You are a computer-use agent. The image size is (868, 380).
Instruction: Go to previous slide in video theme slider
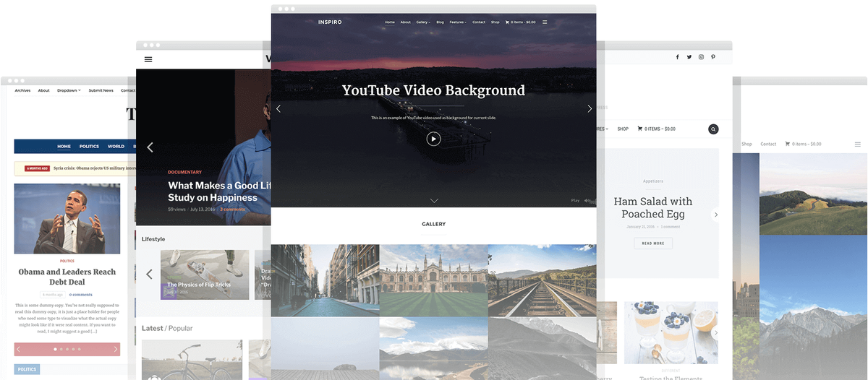[150, 147]
